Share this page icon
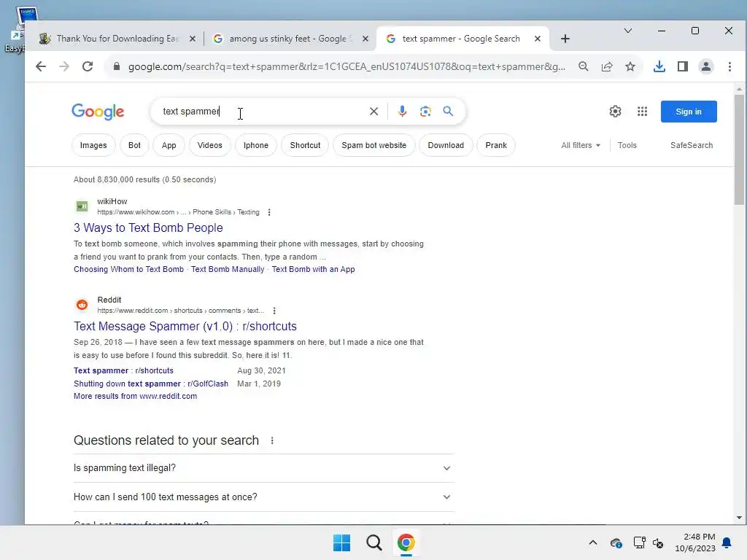This screenshot has width=747, height=560. click(606, 66)
